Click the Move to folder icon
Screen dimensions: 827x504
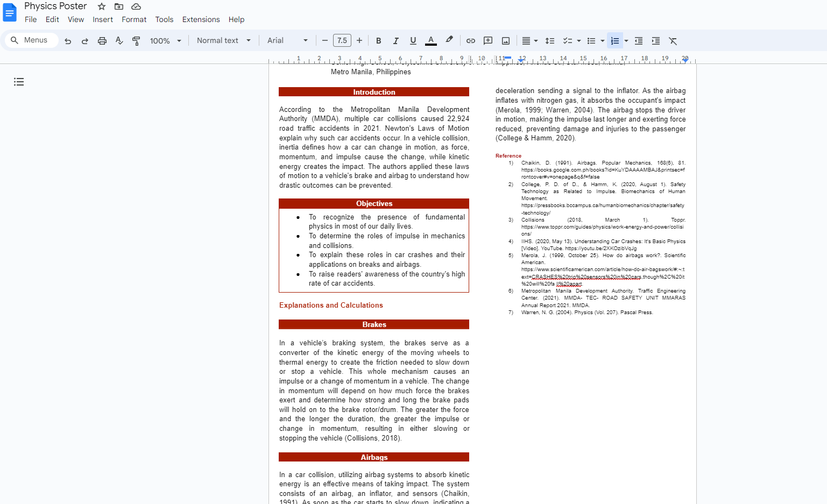(119, 6)
